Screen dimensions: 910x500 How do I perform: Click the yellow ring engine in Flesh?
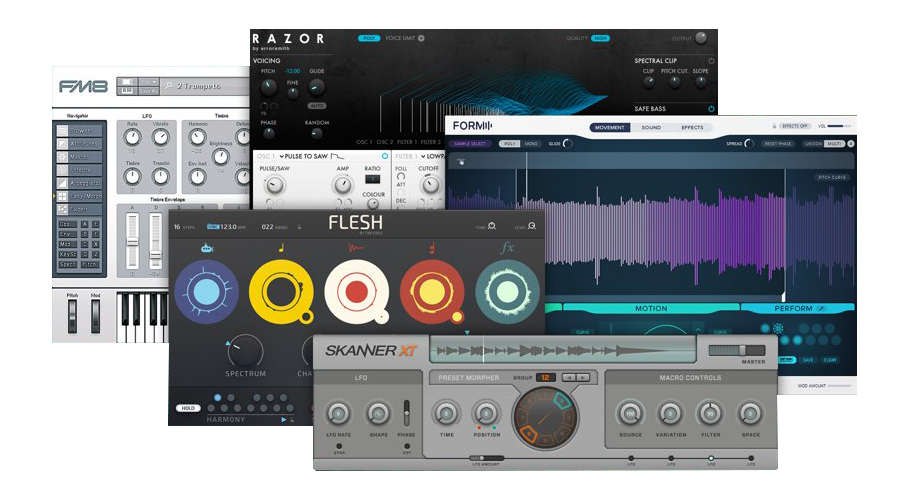click(281, 292)
